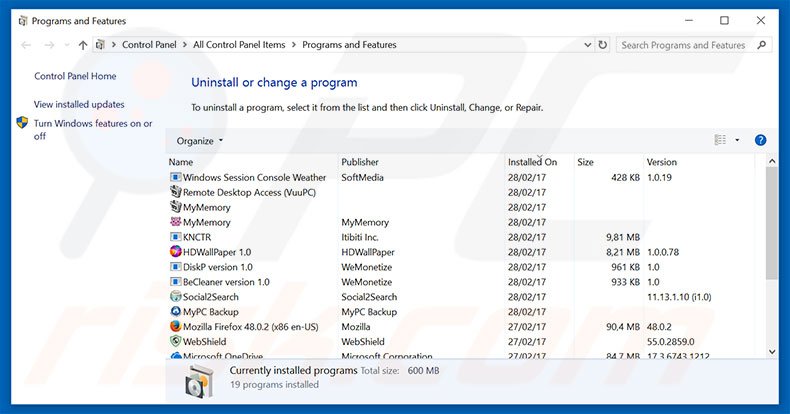790x414 pixels.
Task: Sort by the Version column header
Action: 662,162
